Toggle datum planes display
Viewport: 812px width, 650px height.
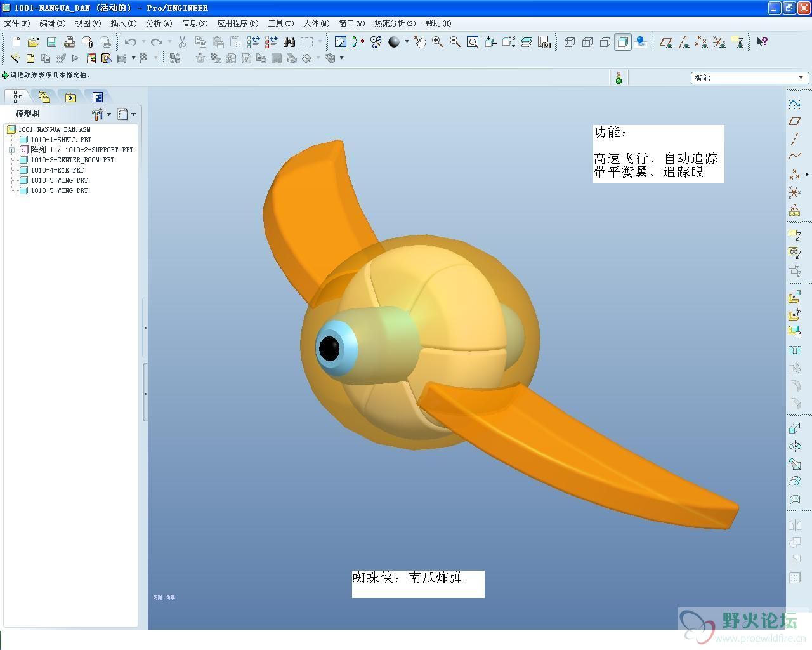666,42
